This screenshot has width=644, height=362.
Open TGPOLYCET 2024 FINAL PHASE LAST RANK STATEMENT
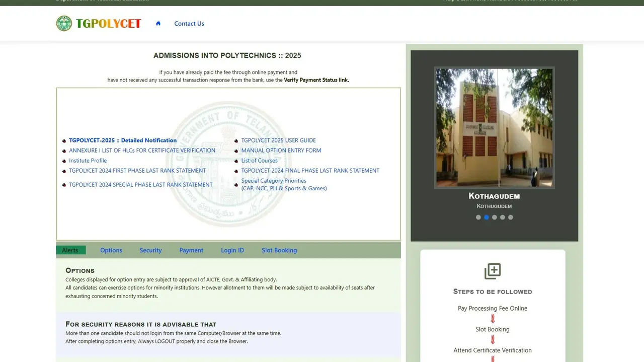coord(310,170)
